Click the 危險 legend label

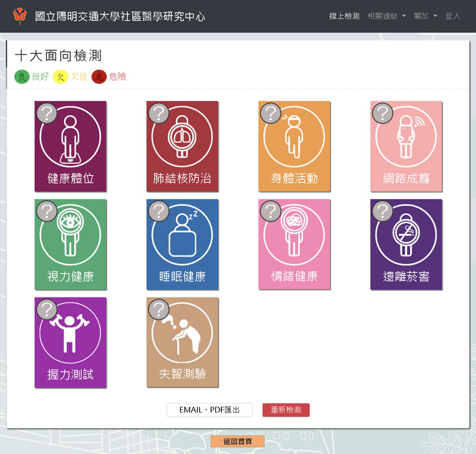coord(117,77)
